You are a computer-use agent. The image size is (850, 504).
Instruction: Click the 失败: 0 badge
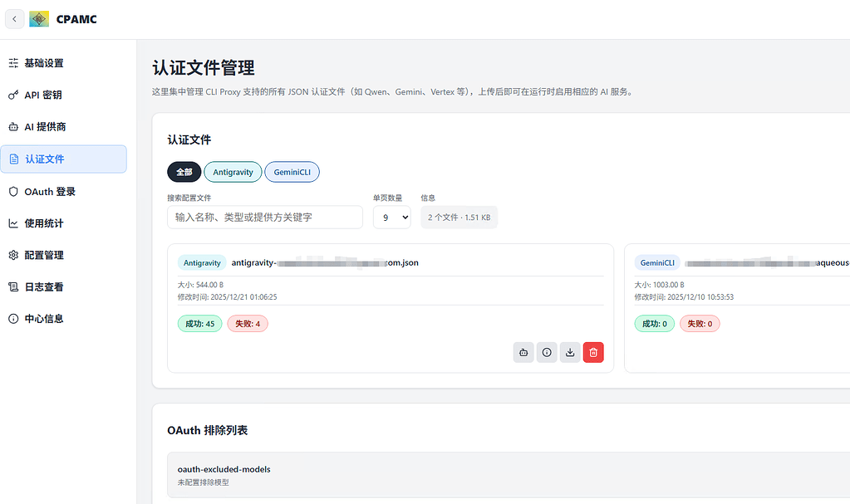pos(700,324)
